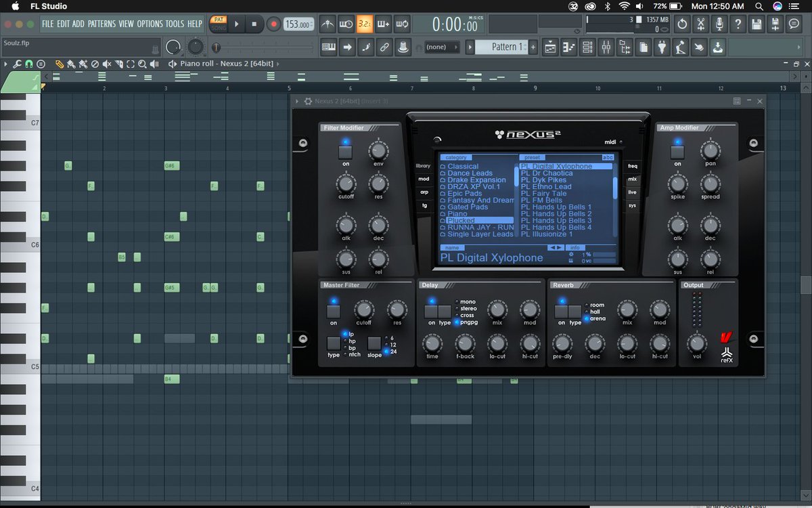Viewport: 812px width, 508px height.
Task: Click the 153.000 tempo field
Action: tap(297, 24)
